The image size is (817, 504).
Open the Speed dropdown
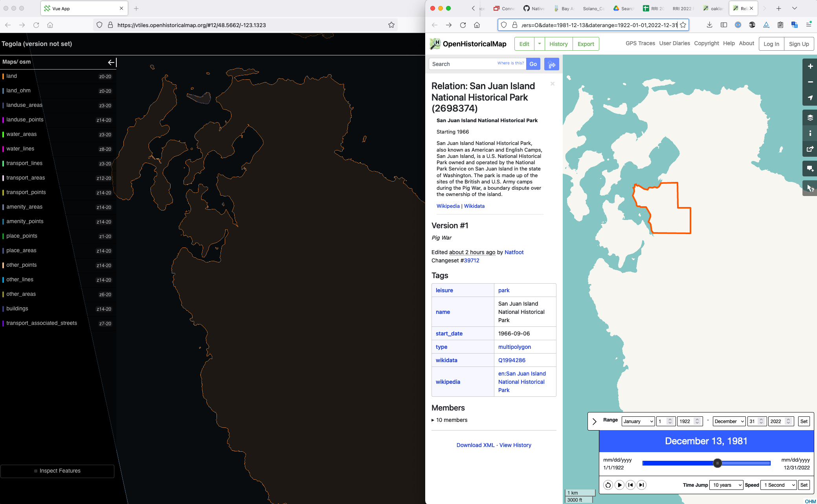[778, 485]
